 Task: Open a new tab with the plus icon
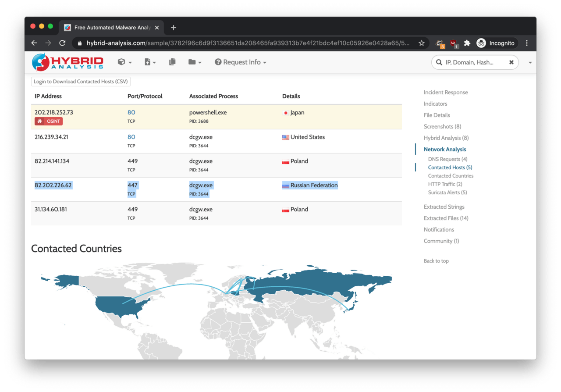click(x=174, y=28)
